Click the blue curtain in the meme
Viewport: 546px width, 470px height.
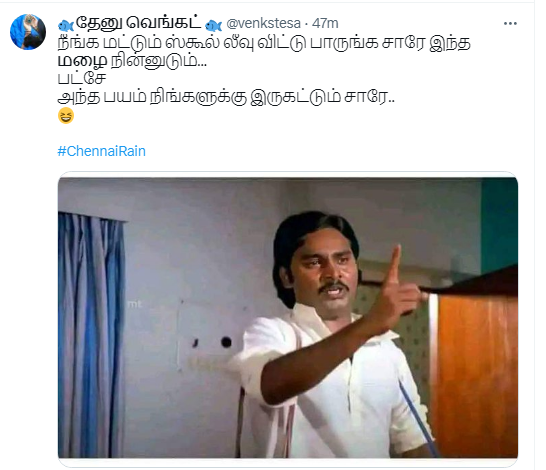click(x=91, y=334)
